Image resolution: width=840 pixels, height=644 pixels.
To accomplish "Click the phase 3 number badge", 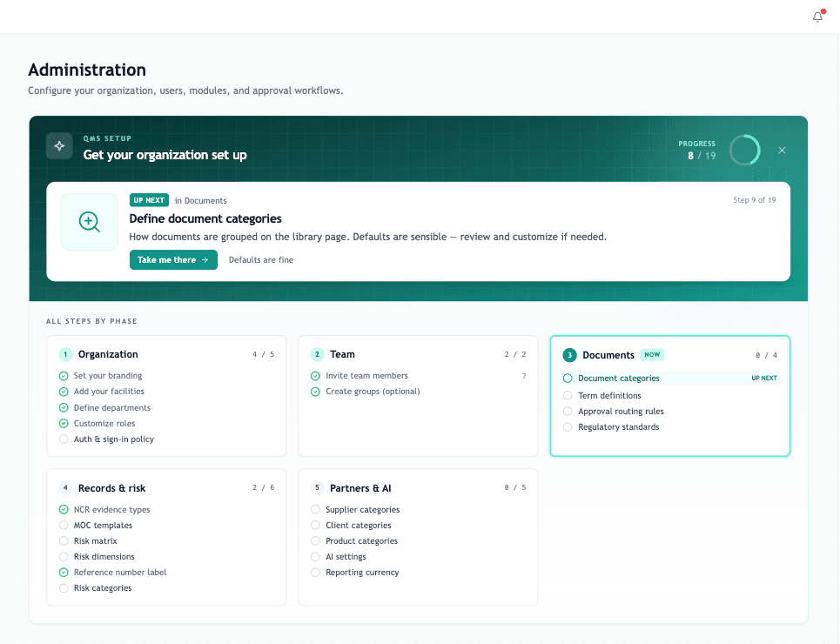I will tap(569, 355).
